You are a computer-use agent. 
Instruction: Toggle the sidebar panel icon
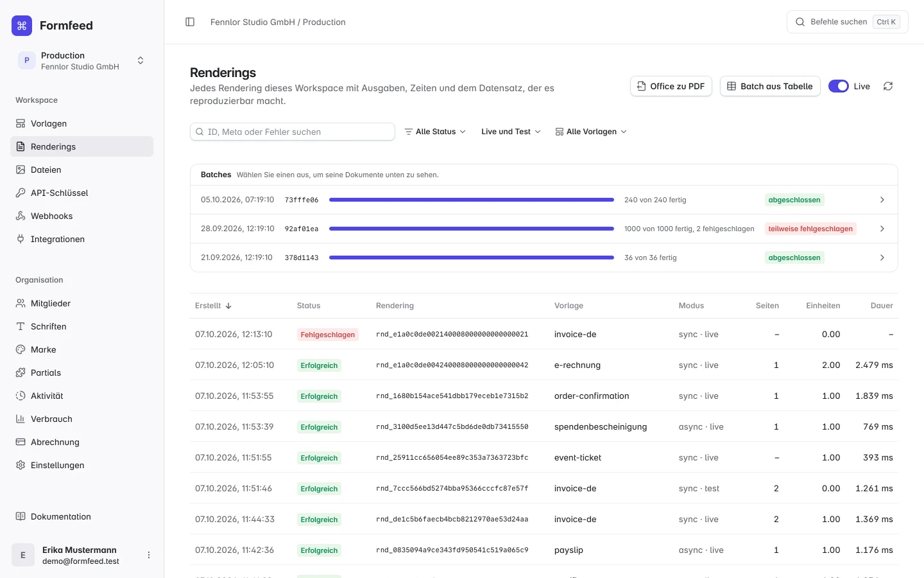(x=190, y=22)
